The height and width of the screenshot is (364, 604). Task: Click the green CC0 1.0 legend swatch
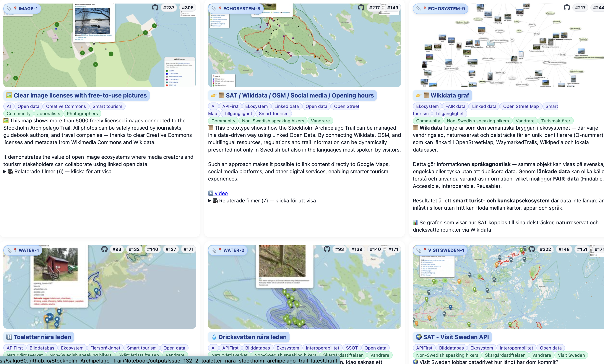[x=167, y=71]
